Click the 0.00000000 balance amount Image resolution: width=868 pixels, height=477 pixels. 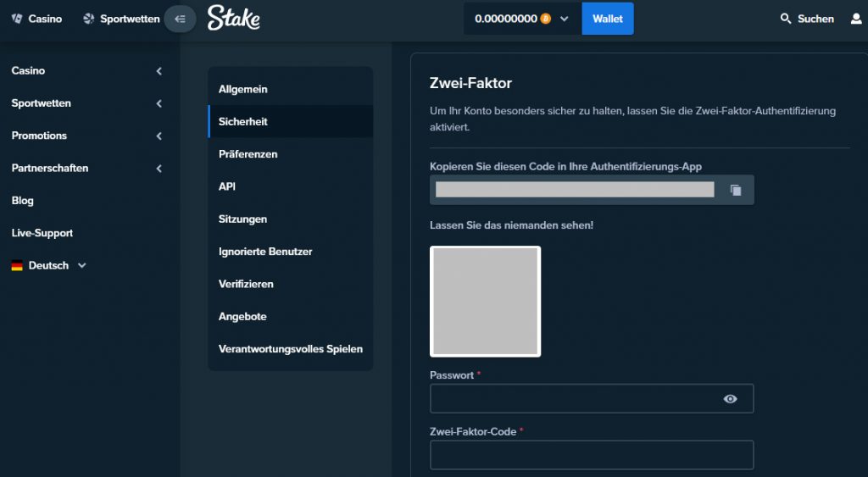[x=506, y=19]
